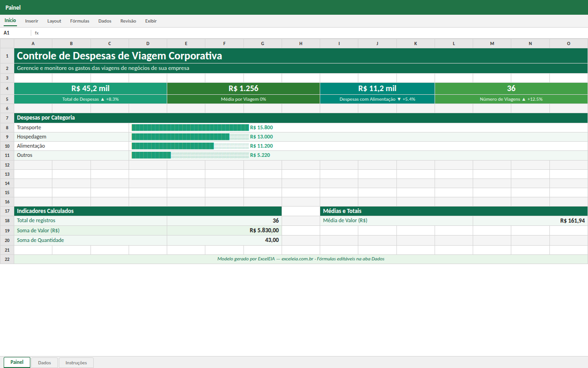The width and height of the screenshot is (588, 368).
Task: Select column D header
Action: click(x=148, y=43)
